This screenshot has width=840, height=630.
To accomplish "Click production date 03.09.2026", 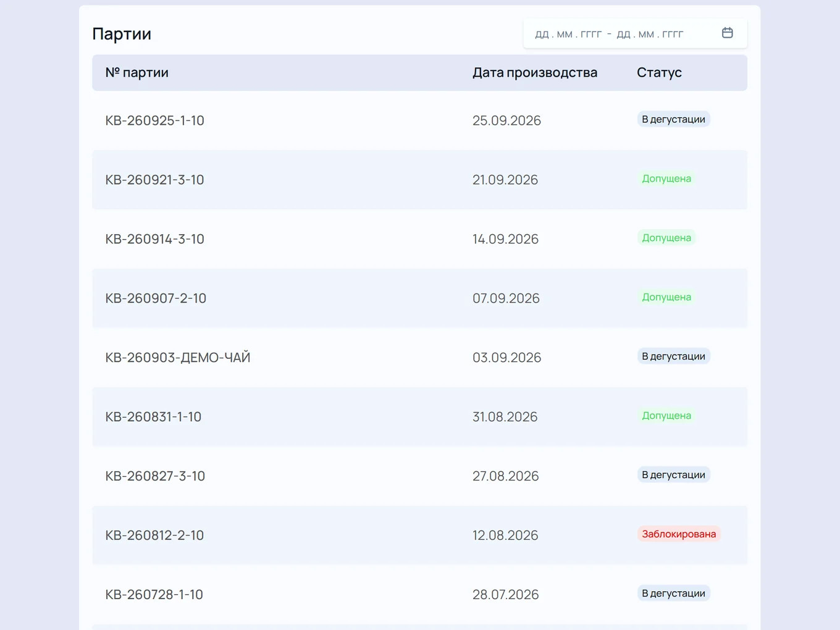I will (506, 358).
